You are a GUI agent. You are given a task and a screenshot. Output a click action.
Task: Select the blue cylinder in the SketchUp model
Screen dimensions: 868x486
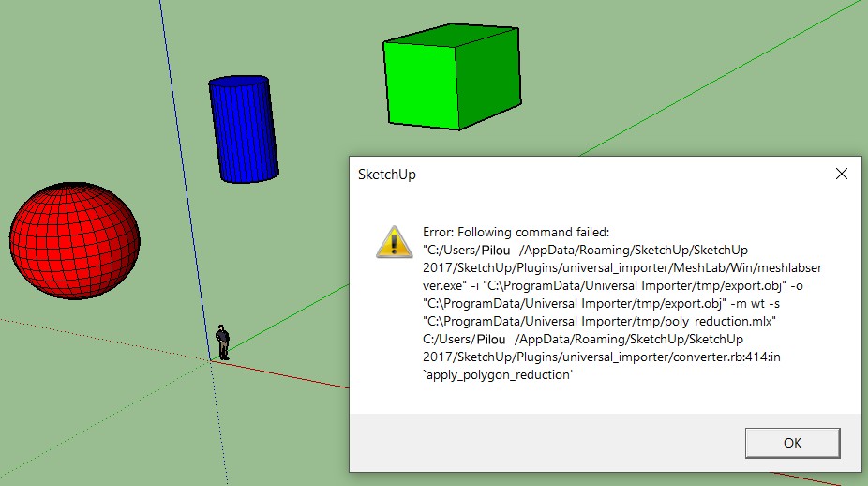click(x=244, y=129)
